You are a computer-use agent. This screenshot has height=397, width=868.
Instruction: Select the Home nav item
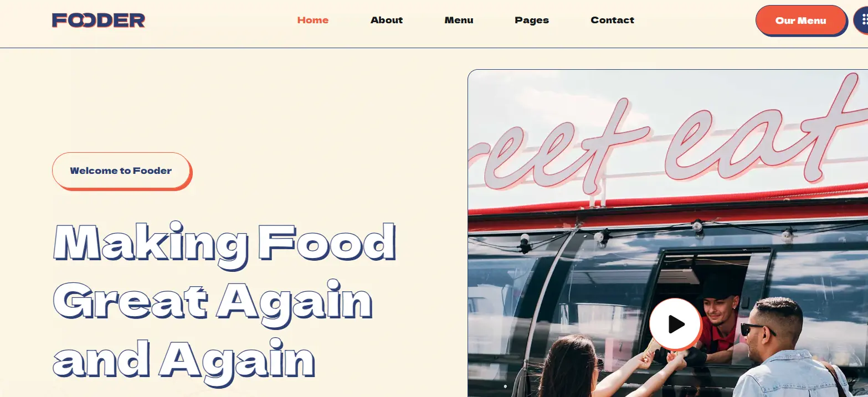pos(313,20)
